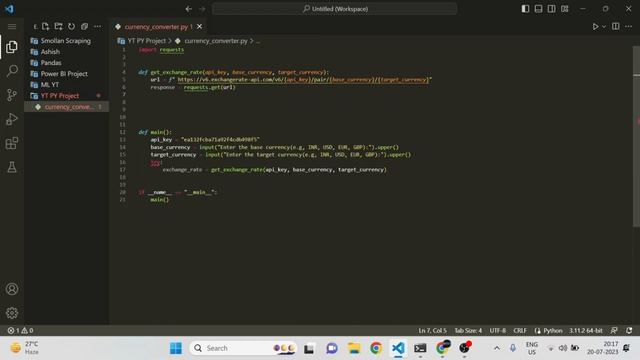Open the Windows Start menu
Viewport: 640px width, 360px height.
[176, 348]
